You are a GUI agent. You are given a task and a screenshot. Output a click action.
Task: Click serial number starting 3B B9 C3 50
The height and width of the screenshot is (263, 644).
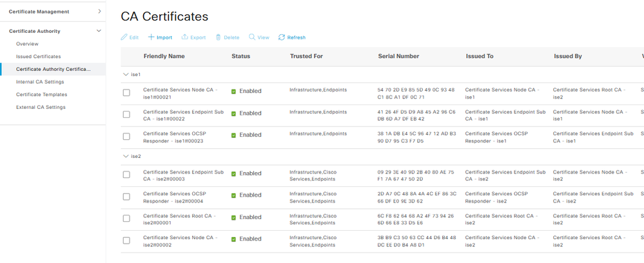416,241
